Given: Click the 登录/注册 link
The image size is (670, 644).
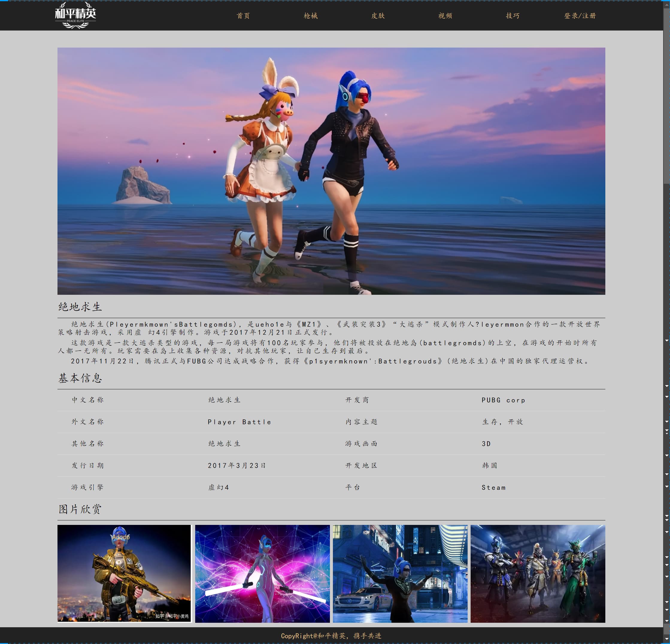Looking at the screenshot, I should [580, 16].
